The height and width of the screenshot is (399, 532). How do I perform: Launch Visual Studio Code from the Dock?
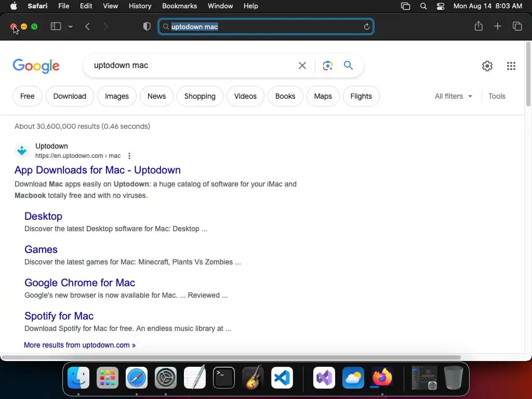[282, 378]
